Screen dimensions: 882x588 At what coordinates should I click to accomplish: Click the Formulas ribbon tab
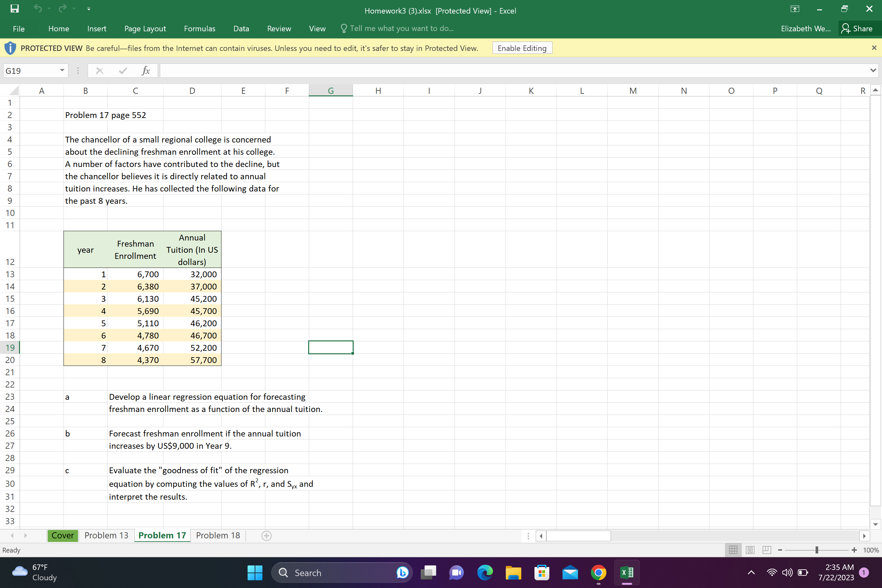[x=199, y=28]
